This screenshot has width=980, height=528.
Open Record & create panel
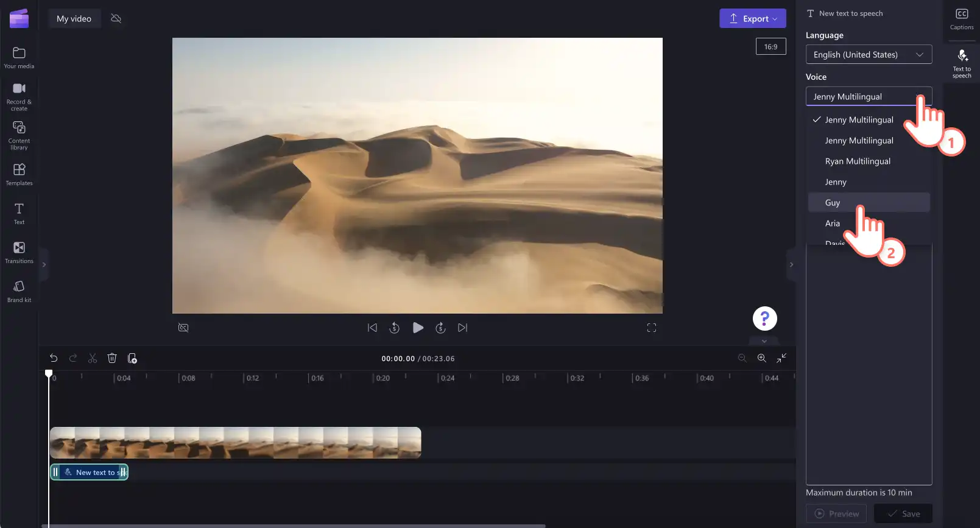click(19, 97)
